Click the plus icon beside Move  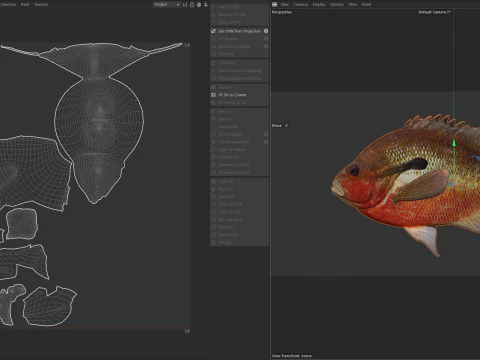click(x=286, y=125)
